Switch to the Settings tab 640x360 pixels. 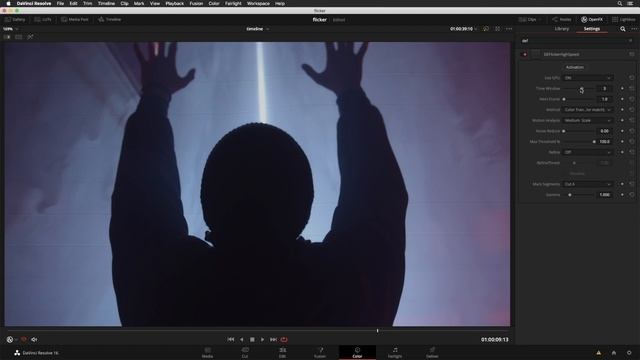click(591, 29)
